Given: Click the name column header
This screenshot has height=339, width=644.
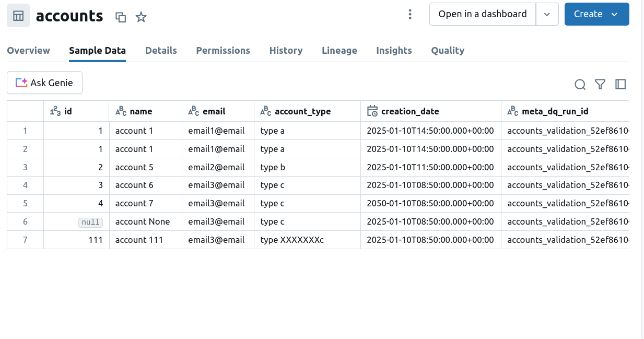Looking at the screenshot, I should tap(146, 111).
